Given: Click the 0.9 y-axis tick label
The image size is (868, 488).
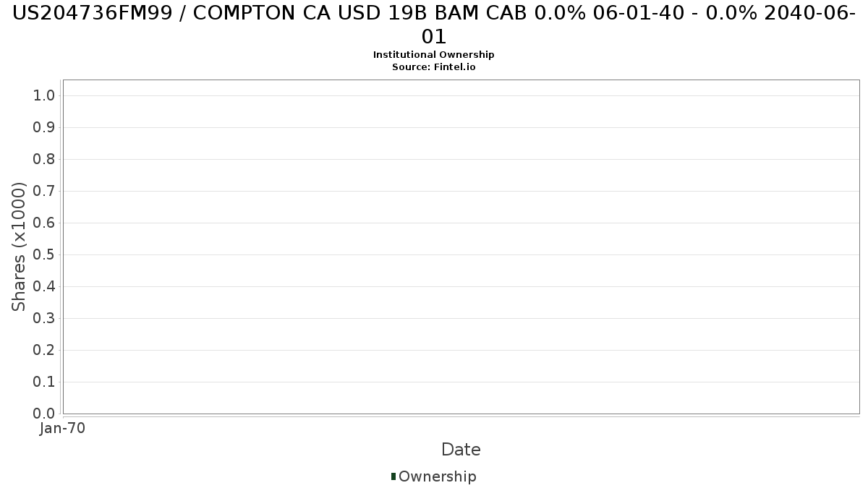Looking at the screenshot, I should pyautogui.click(x=44, y=128).
